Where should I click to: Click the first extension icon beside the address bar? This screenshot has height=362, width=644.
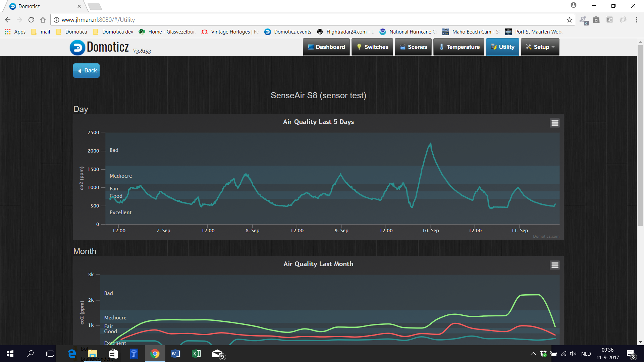pos(584,20)
